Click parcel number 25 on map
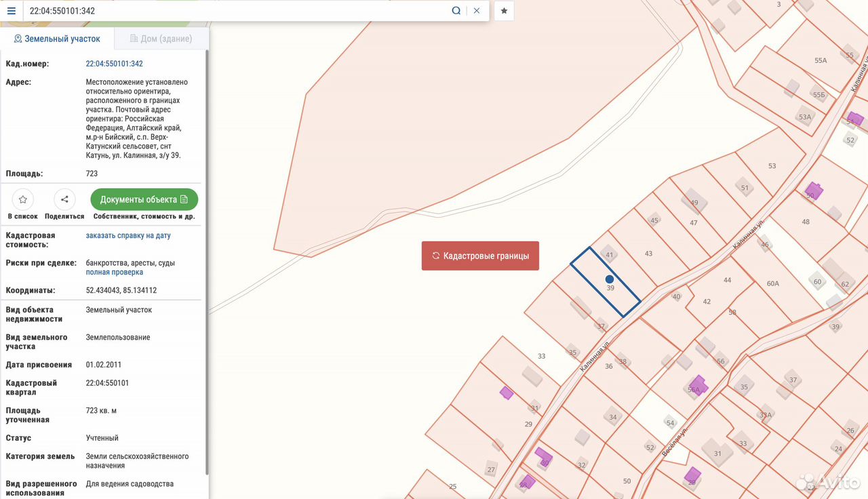This screenshot has height=499, width=868. [x=453, y=486]
